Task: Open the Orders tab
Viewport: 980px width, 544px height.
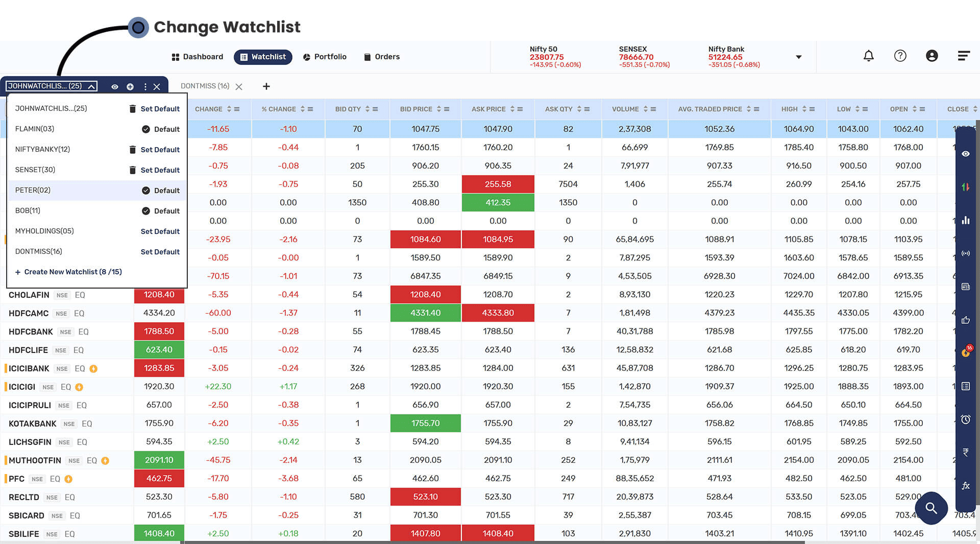Action: coord(382,57)
